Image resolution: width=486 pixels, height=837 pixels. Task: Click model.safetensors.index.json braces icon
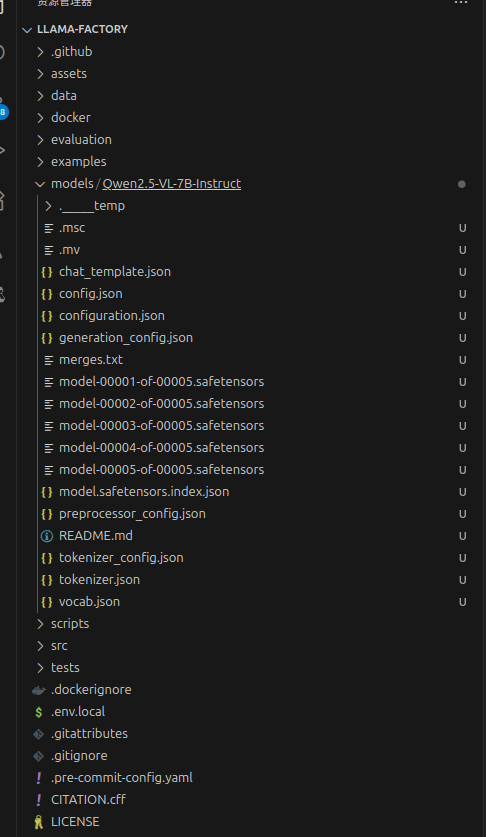click(47, 492)
